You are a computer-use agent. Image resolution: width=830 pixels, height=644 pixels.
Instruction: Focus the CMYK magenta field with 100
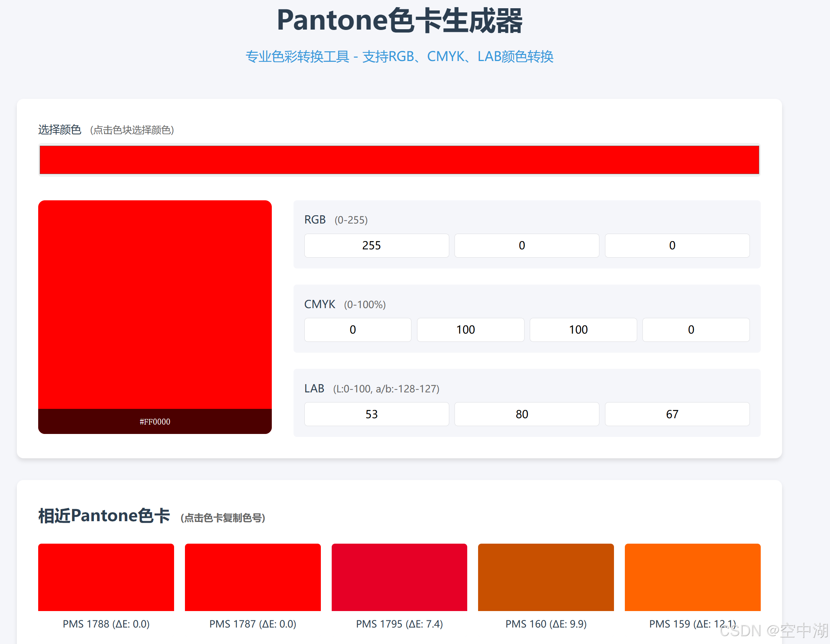(x=470, y=329)
